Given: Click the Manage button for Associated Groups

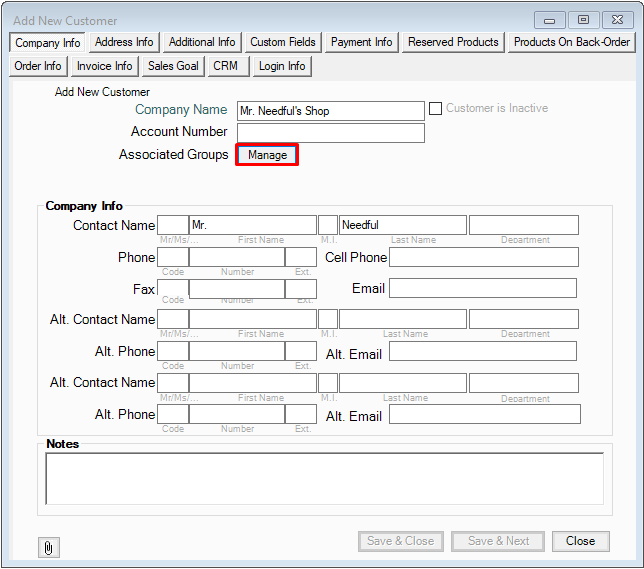Looking at the screenshot, I should (x=267, y=155).
